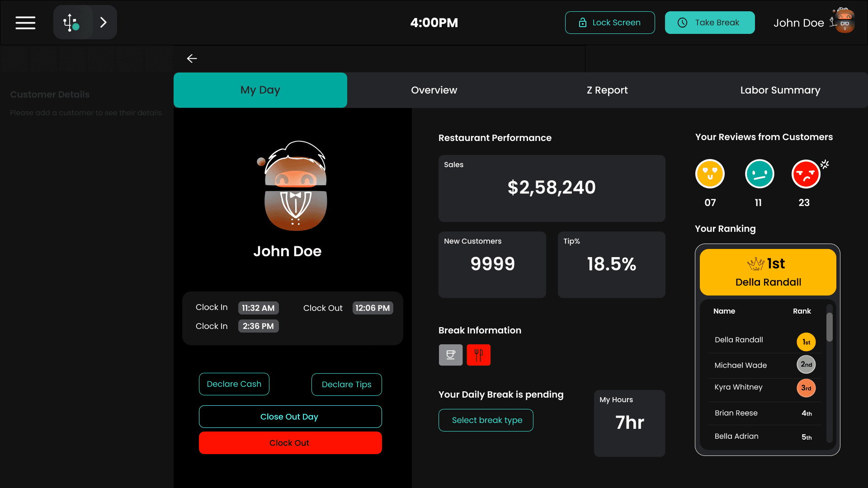The height and width of the screenshot is (488, 868).
Task: Click the angry red review emoji
Action: 806,174
